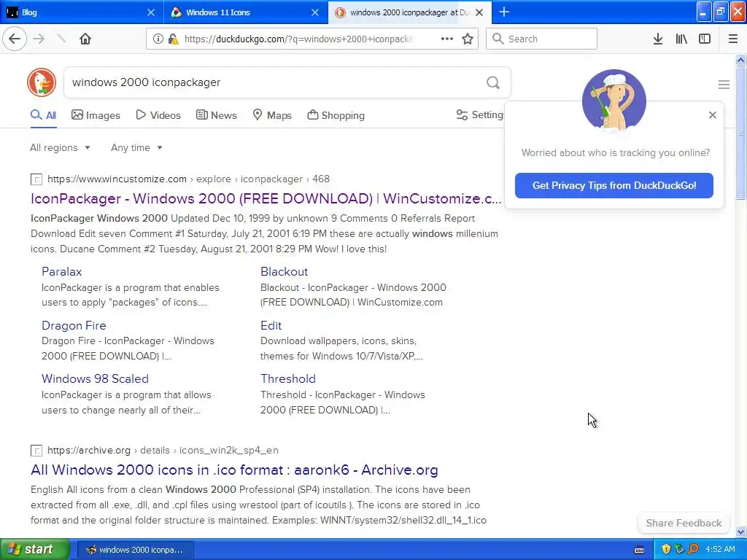Image resolution: width=747 pixels, height=560 pixels.
Task: Open the IconPackager - Windows 2000 result link
Action: (266, 198)
